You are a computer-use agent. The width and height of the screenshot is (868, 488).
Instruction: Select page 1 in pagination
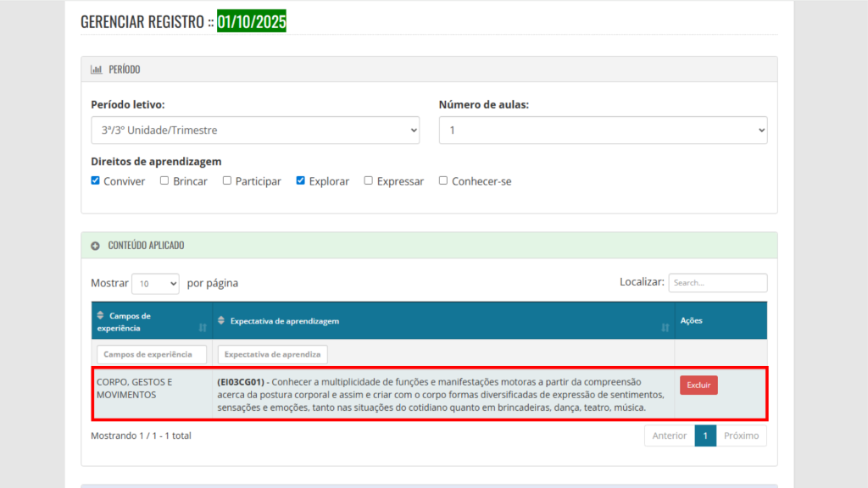(705, 435)
